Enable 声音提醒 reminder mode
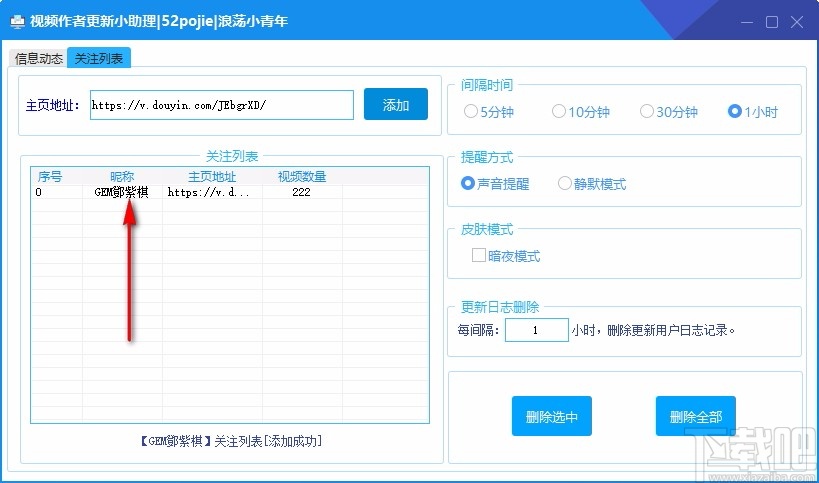 tap(495, 184)
